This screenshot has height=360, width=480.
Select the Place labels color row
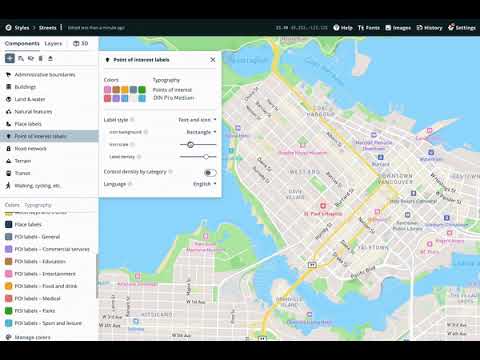coord(49,225)
